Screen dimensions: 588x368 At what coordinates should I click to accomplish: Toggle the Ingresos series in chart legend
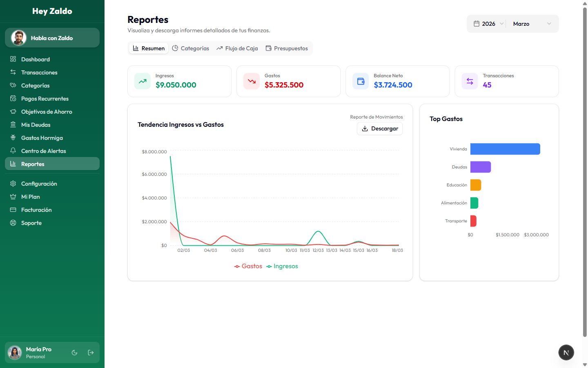click(x=282, y=266)
